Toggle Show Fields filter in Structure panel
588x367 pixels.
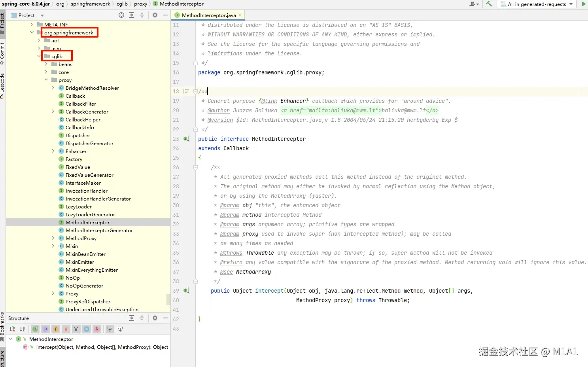56,329
